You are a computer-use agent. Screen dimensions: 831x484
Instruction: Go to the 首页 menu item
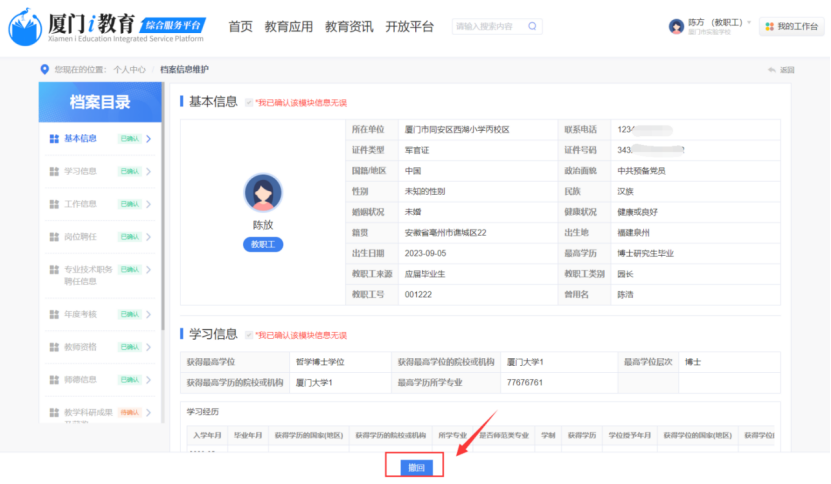(240, 27)
